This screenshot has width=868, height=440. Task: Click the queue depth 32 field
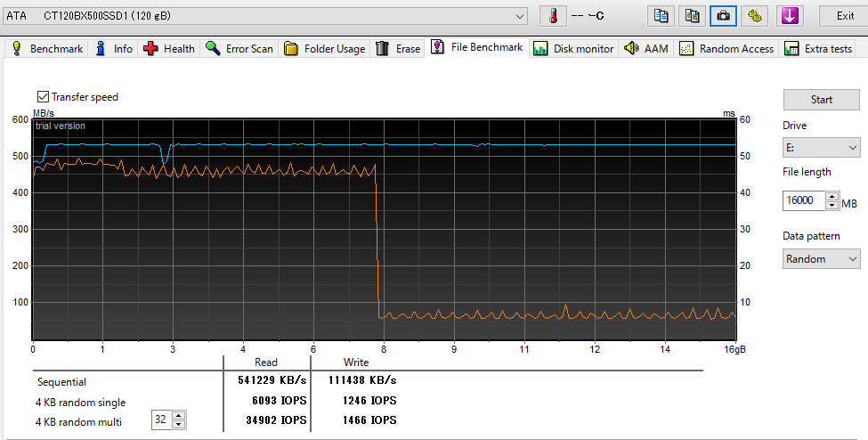coord(161,420)
